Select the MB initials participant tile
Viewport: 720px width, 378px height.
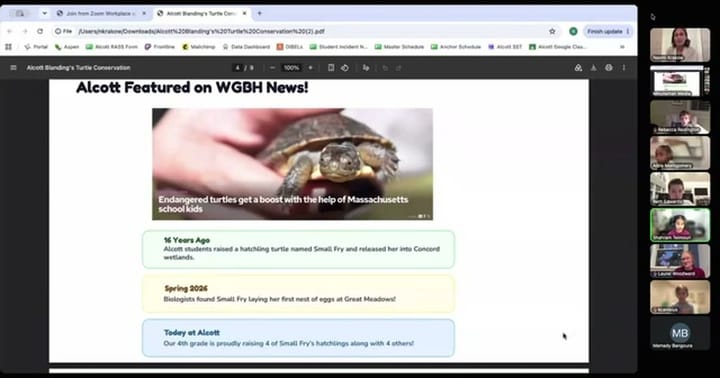click(680, 333)
